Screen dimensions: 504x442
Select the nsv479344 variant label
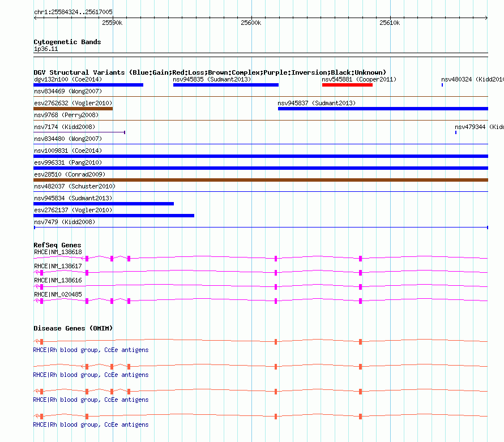tap(479, 127)
